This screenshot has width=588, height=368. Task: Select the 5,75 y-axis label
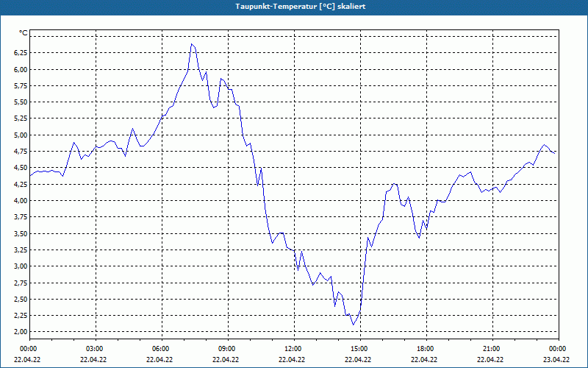[21, 85]
